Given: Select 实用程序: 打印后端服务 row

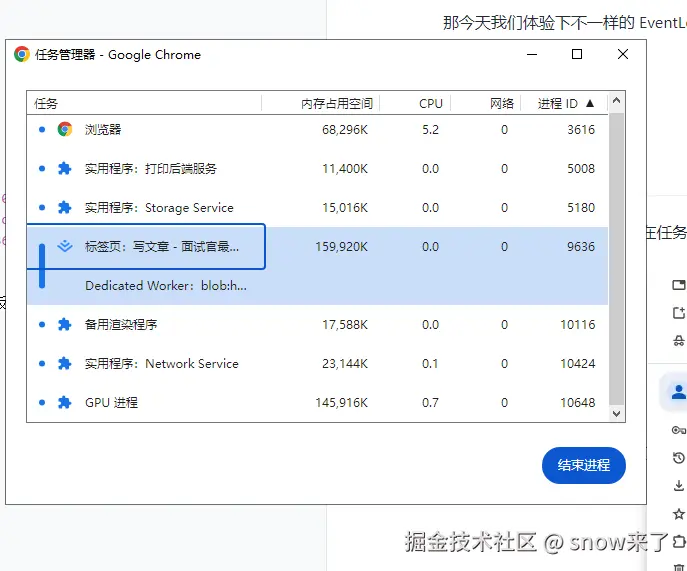Looking at the screenshot, I should tap(317, 169).
